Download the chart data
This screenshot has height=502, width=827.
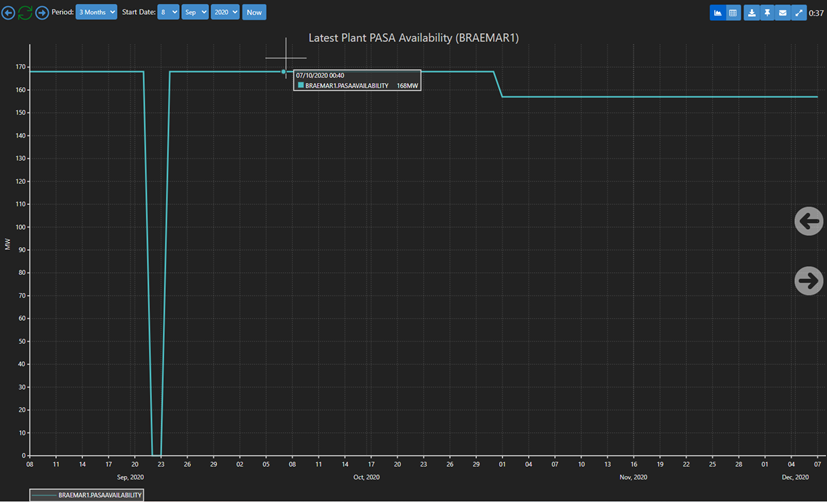(x=751, y=12)
